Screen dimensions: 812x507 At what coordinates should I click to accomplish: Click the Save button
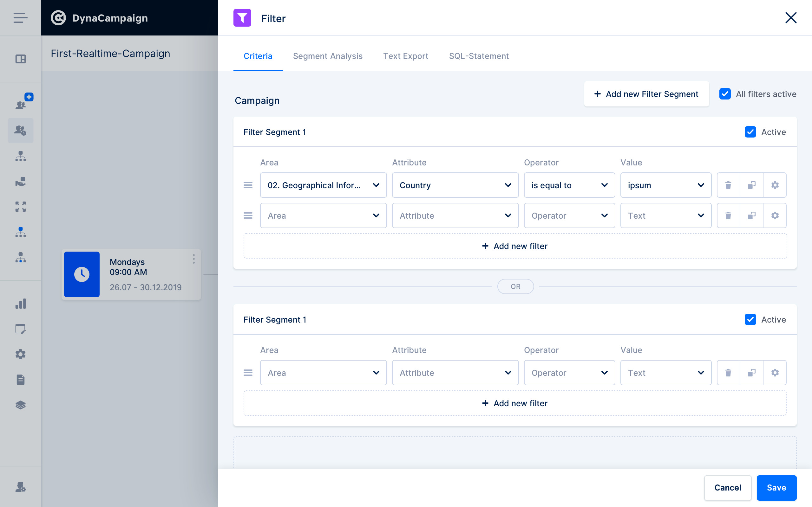(776, 488)
